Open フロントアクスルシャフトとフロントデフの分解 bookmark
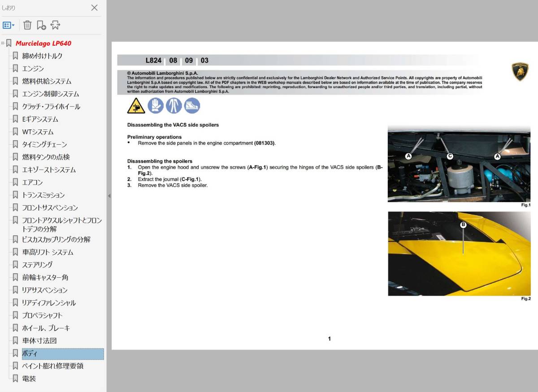 (62, 224)
